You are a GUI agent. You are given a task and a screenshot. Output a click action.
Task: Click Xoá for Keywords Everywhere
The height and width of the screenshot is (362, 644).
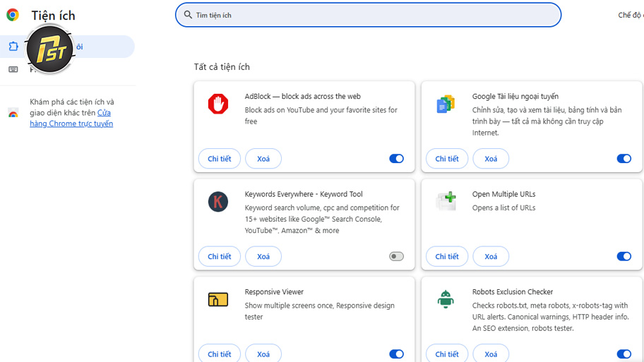[x=263, y=256]
